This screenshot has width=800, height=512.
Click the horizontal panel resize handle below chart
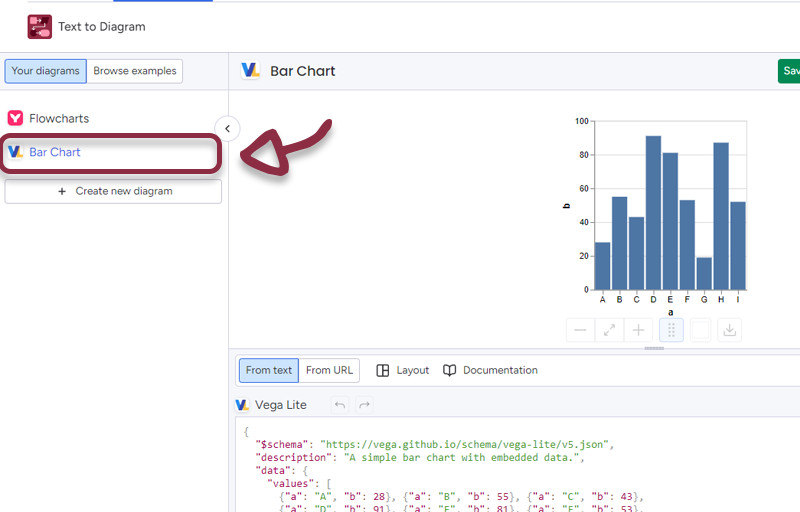click(655, 348)
